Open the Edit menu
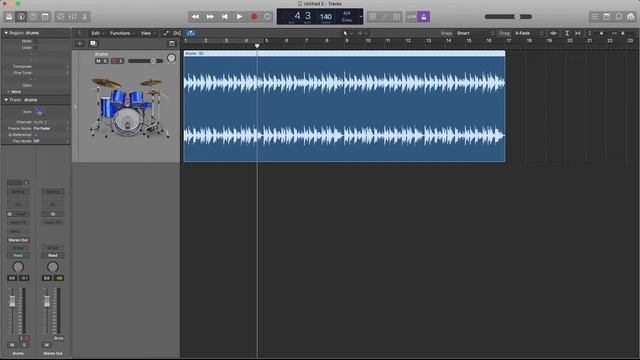 97,33
